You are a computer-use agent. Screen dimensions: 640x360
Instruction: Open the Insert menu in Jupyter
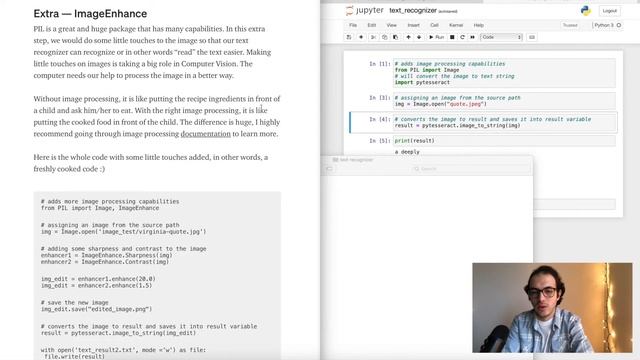413,25
